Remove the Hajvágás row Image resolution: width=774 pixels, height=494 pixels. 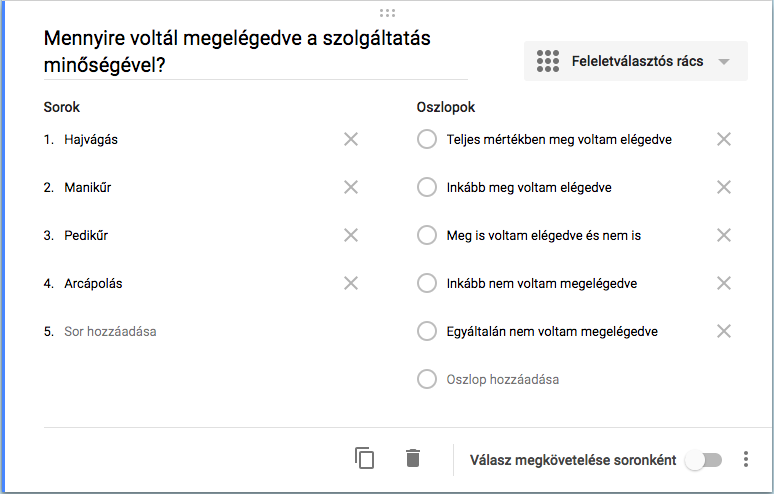click(351, 139)
